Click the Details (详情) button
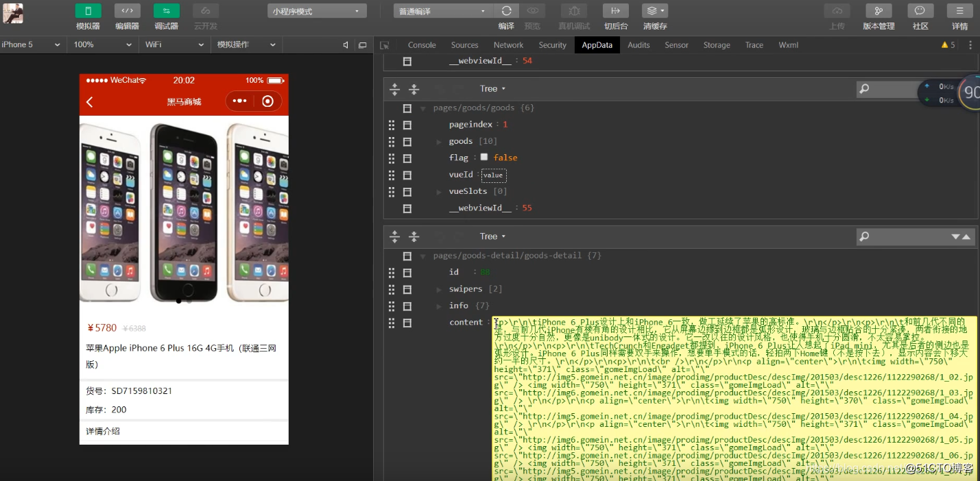 [959, 11]
